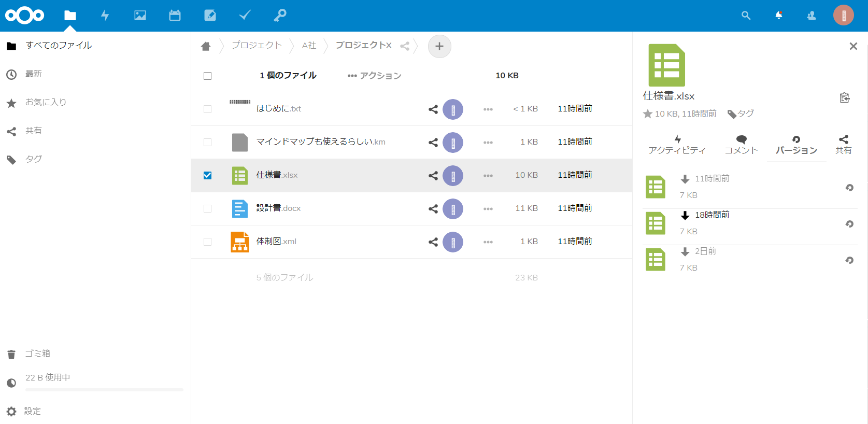Open the Files app icon

tap(70, 16)
